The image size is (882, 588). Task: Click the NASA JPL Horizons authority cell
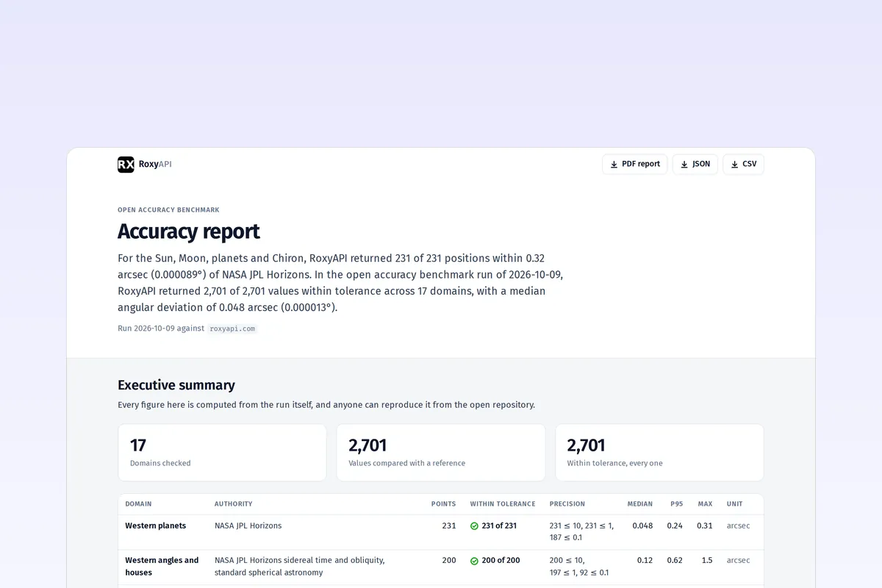point(248,526)
